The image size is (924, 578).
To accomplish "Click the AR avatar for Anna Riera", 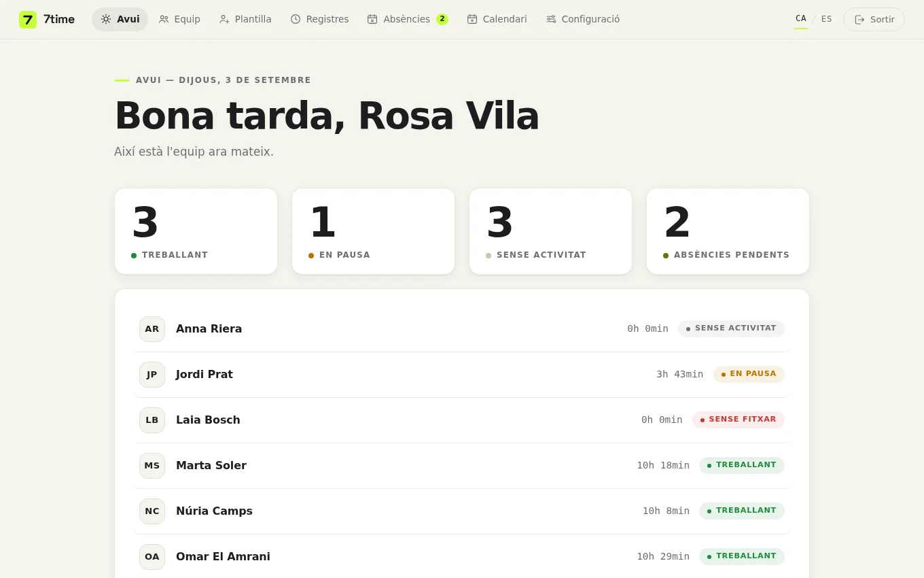I will click(152, 329).
